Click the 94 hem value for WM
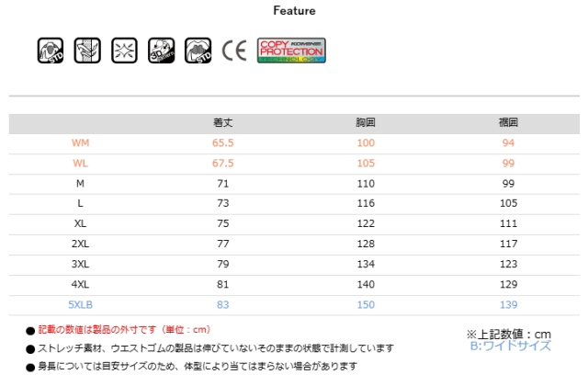The image size is (588, 375). 508,142
